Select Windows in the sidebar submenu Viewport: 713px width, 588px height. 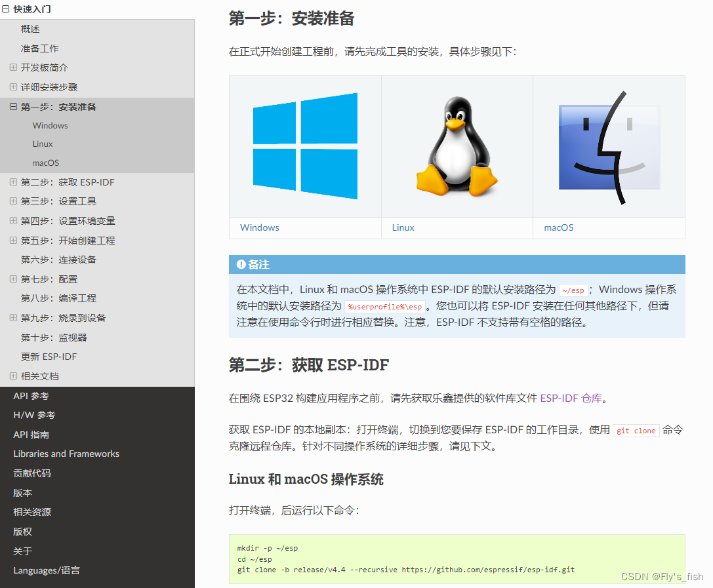[50, 125]
